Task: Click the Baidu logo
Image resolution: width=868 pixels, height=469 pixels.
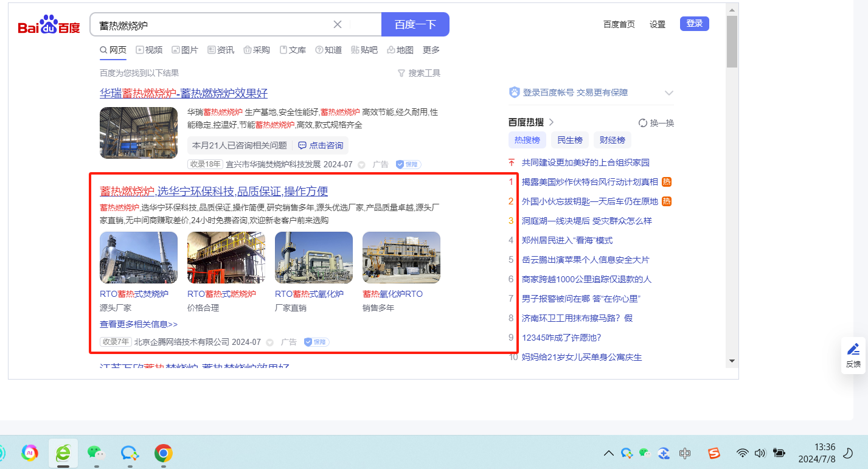Action: (49, 25)
